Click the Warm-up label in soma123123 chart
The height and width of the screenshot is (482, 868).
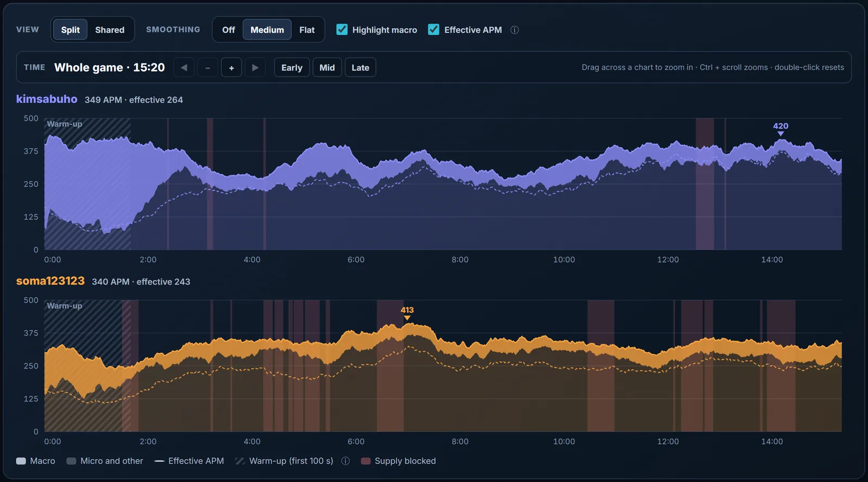coord(65,306)
